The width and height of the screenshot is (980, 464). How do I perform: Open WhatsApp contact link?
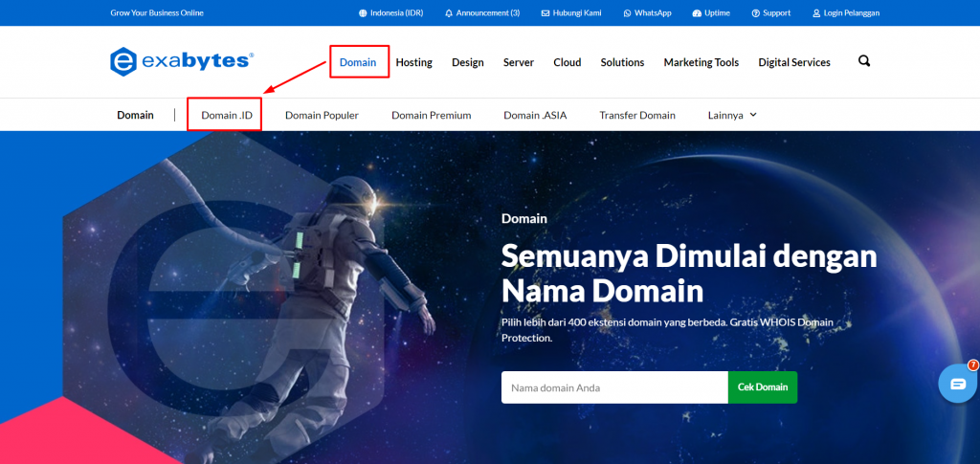(x=653, y=13)
